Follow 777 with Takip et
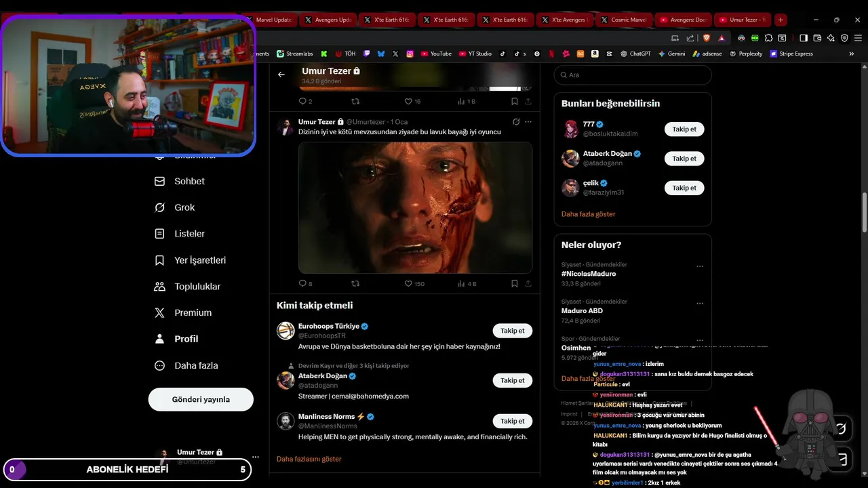The width and height of the screenshot is (868, 488). 684,129
